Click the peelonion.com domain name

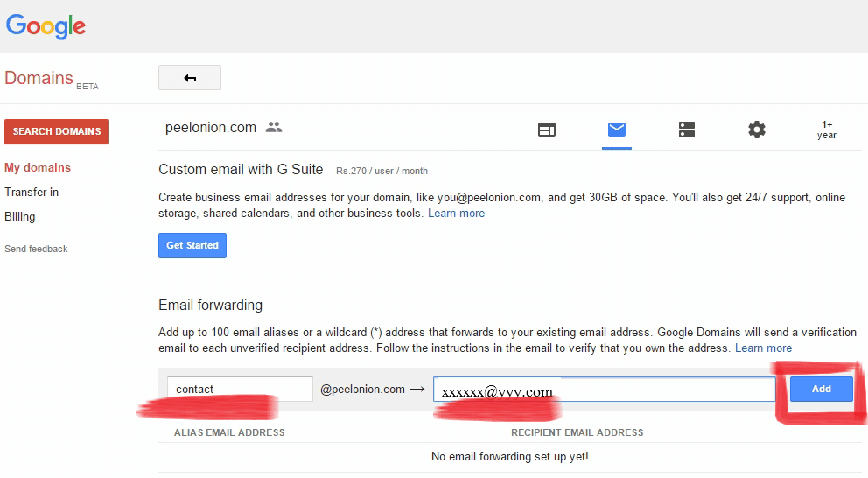[211, 128]
